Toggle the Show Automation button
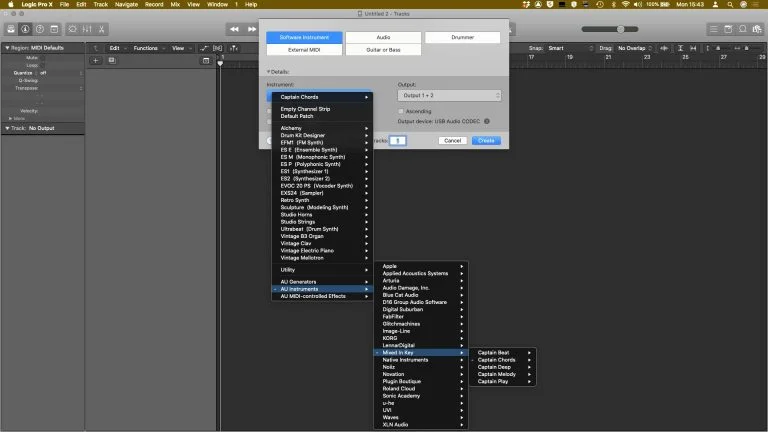 coord(204,48)
